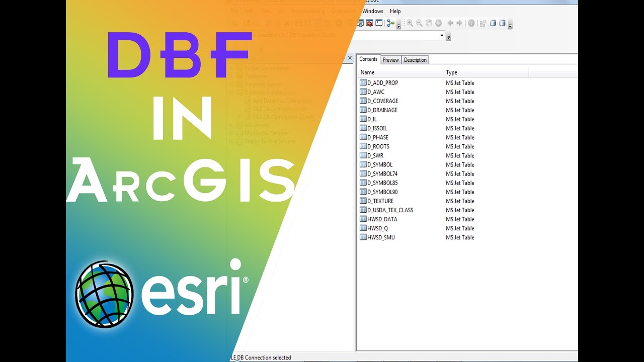The width and height of the screenshot is (644, 362).
Task: Click the first database cylinder icon
Action: pyautogui.click(x=493, y=23)
